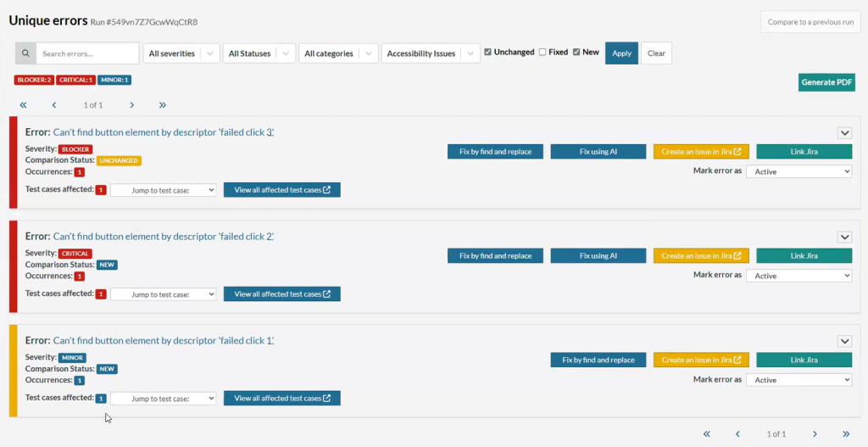Image resolution: width=868 pixels, height=447 pixels.
Task: Jump to last page using top double-right arrows
Action: (162, 105)
